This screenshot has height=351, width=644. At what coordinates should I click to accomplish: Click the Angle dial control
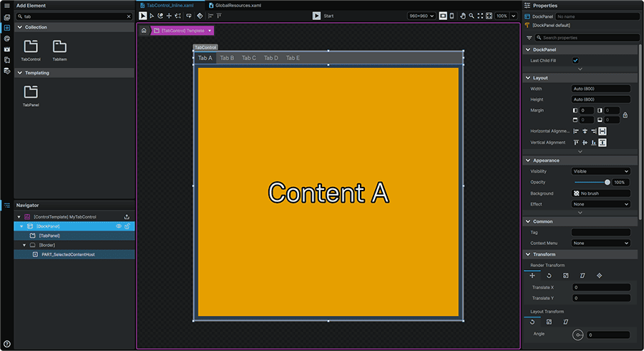click(577, 335)
